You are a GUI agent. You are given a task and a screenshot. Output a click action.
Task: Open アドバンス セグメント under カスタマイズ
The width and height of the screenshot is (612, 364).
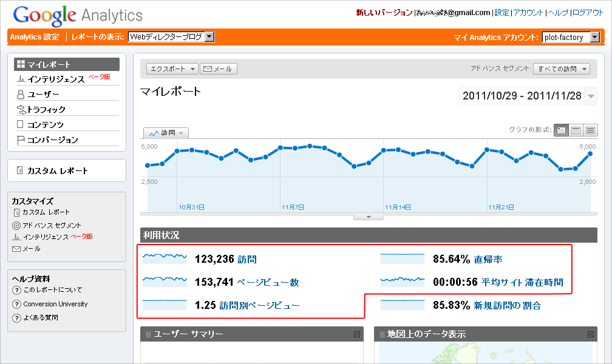[52, 226]
